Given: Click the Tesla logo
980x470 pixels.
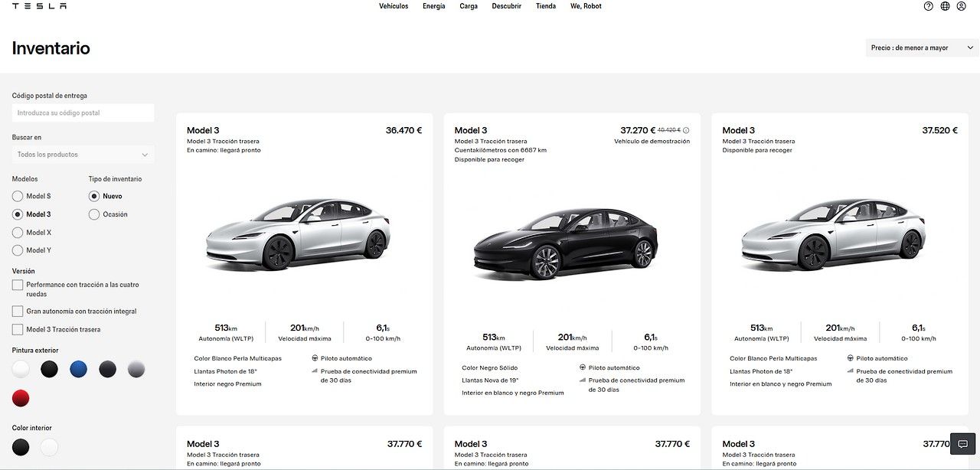Looking at the screenshot, I should pos(39,6).
